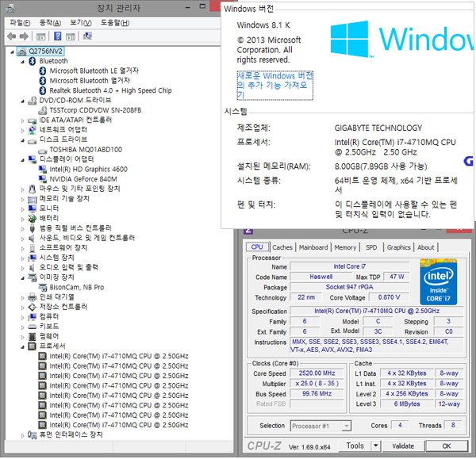Switch to the About tab in CPU-Z

pos(425,247)
